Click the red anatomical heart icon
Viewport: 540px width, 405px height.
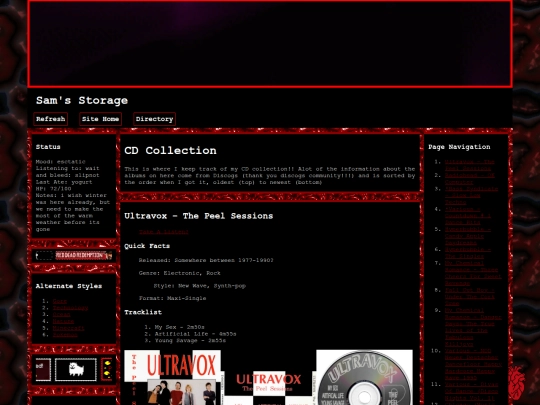(517, 382)
